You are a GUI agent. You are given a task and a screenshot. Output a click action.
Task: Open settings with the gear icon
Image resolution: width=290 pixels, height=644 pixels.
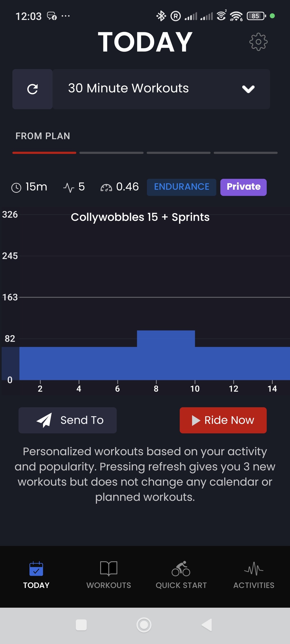pos(258,42)
